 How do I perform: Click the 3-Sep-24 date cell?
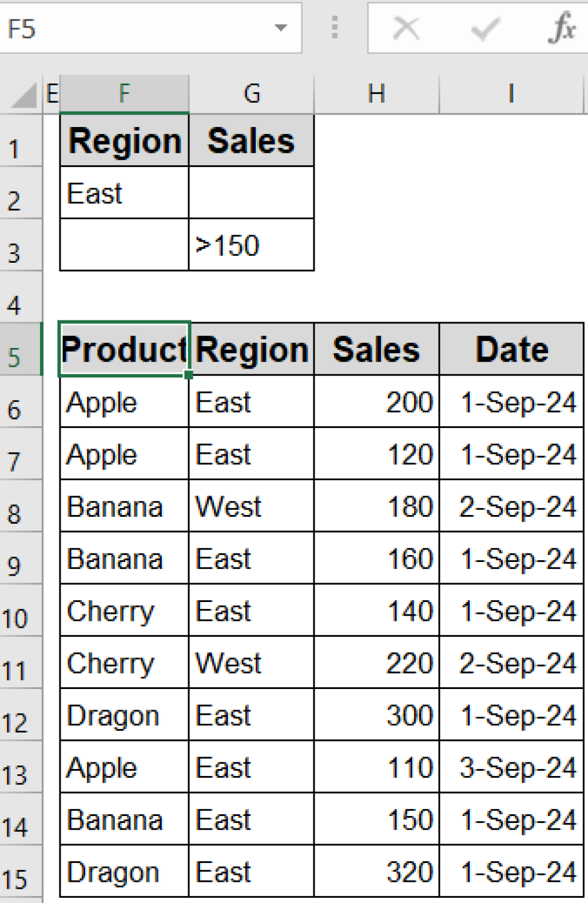pyautogui.click(x=511, y=768)
